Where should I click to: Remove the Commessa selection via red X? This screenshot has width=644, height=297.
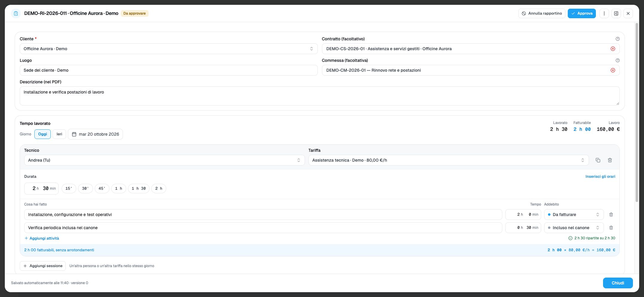point(613,70)
